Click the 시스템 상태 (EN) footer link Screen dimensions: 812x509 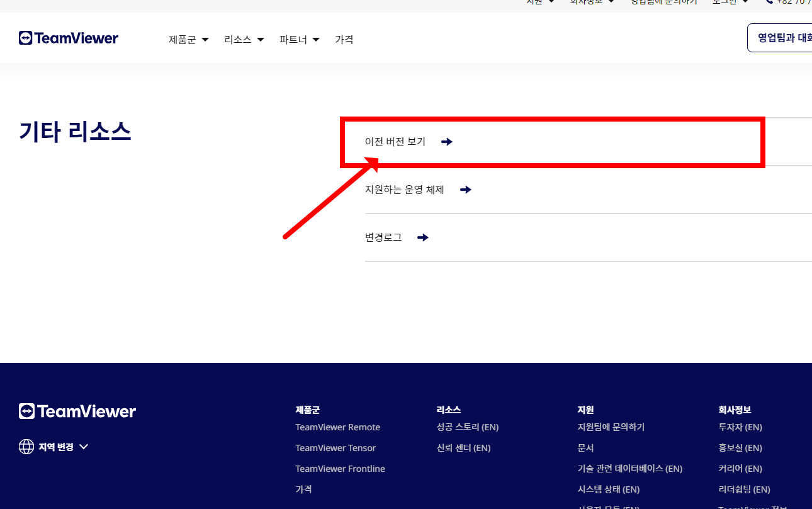tap(609, 489)
